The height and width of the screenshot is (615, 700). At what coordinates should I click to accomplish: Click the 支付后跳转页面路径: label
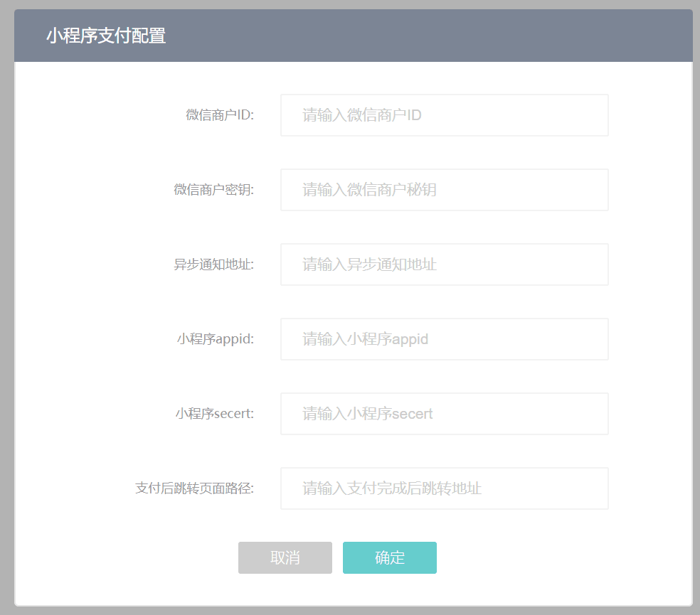pyautogui.click(x=195, y=488)
